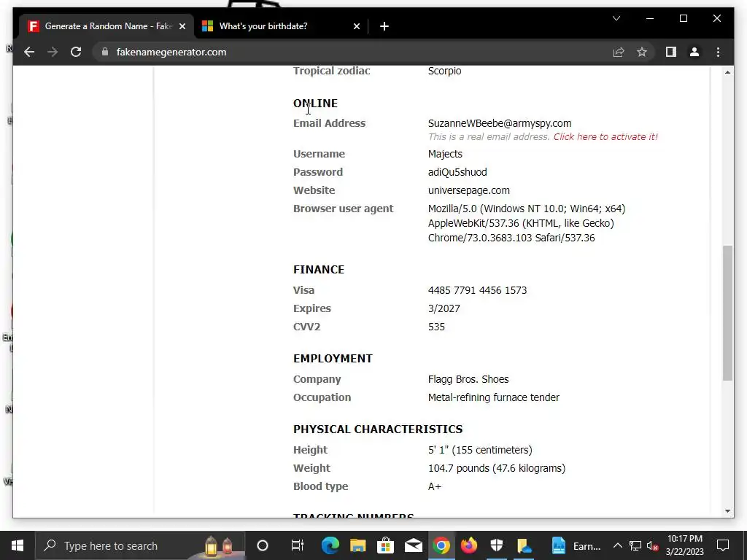Screen dimensions: 747x560
Task: Open the Mail app from taskbar
Action: [x=414, y=545]
